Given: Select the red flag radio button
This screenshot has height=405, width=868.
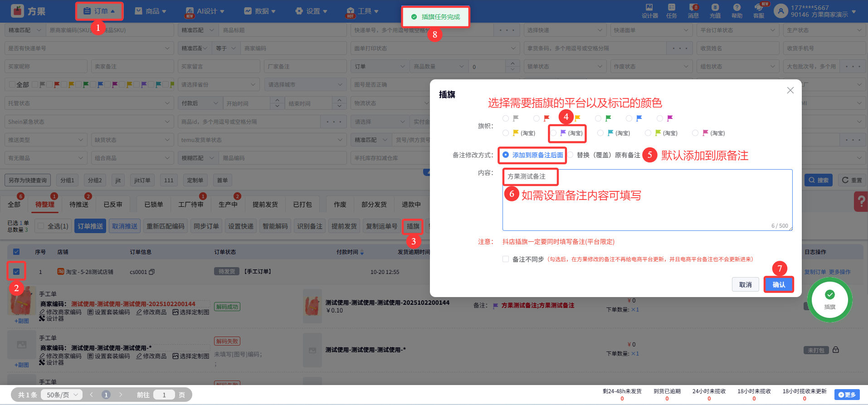Looking at the screenshot, I should (536, 118).
